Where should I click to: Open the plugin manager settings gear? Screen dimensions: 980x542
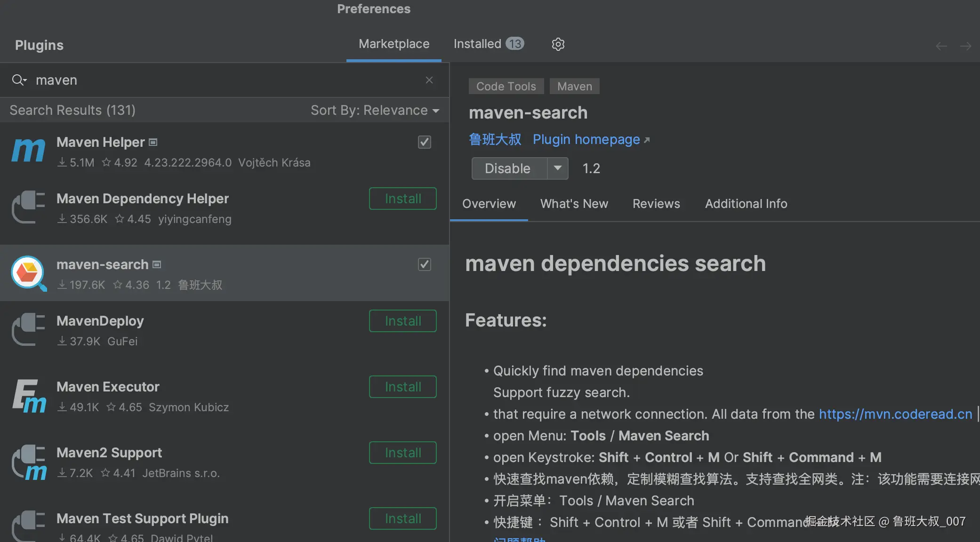558,44
